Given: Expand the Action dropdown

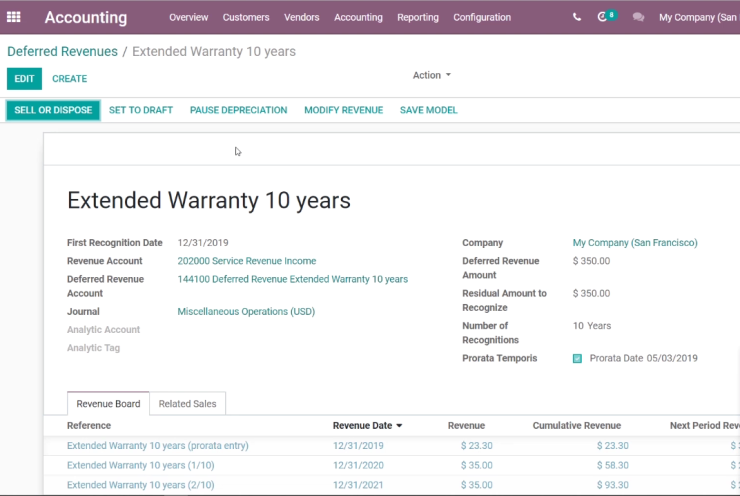Looking at the screenshot, I should click(x=432, y=75).
